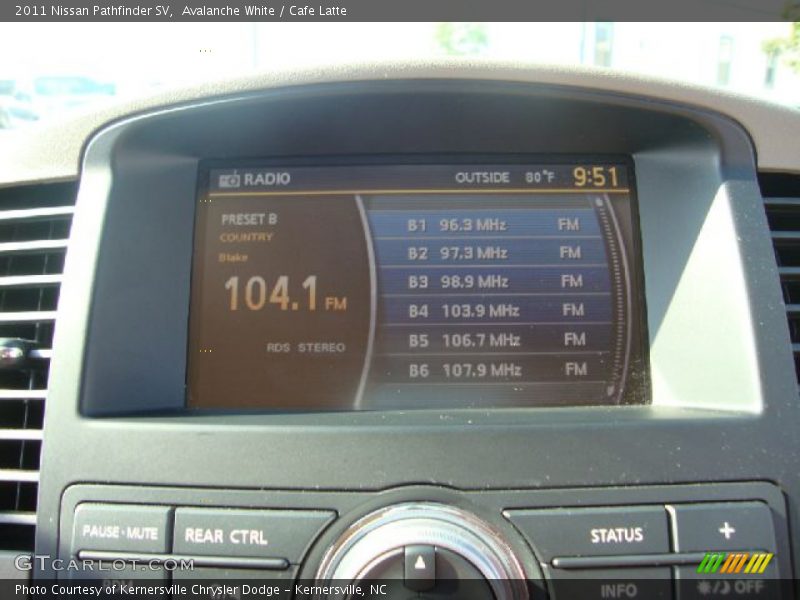
Task: Click the PRESET B label
Action: point(249,219)
